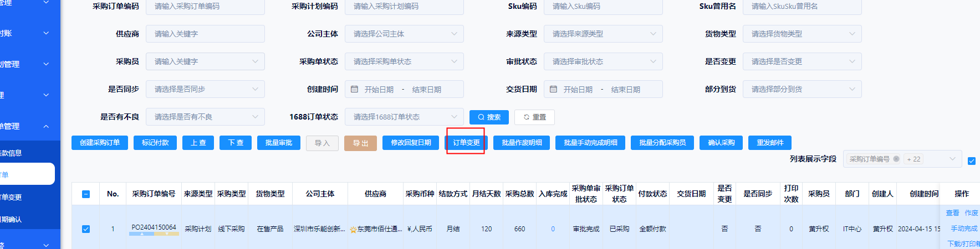Click the 入库完成 value 0 link
This screenshot has width=980, height=249.
(x=553, y=229)
